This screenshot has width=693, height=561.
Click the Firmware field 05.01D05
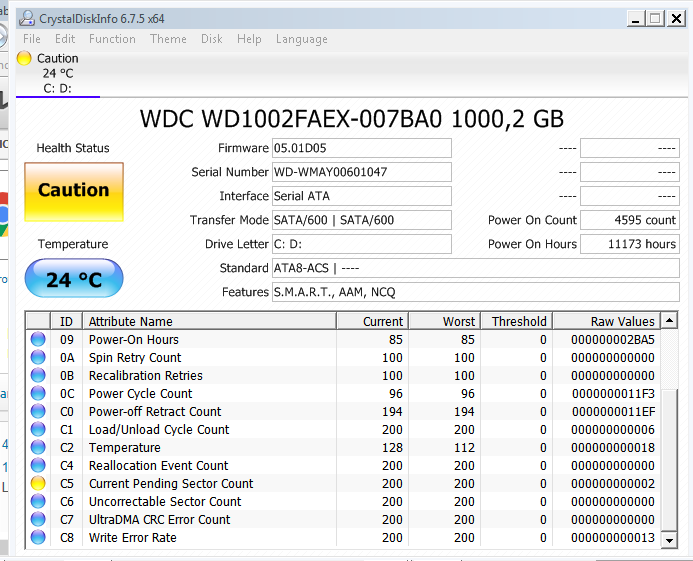click(362, 148)
